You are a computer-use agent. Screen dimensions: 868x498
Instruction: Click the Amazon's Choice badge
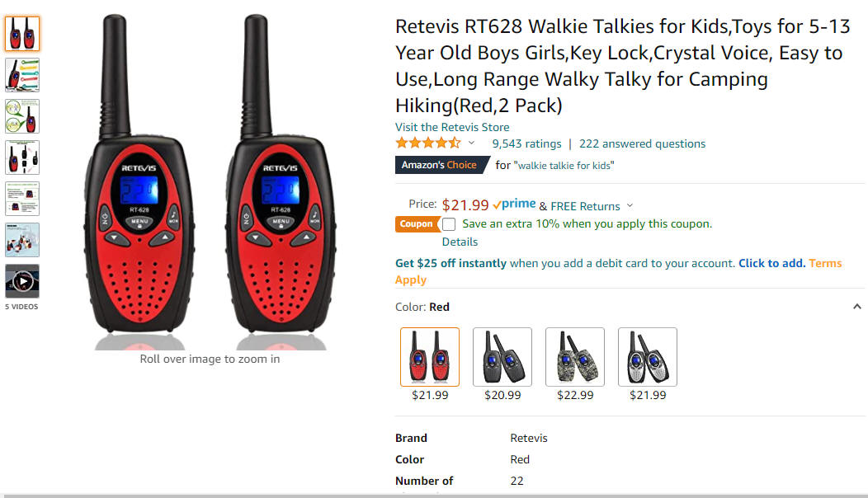(441, 165)
